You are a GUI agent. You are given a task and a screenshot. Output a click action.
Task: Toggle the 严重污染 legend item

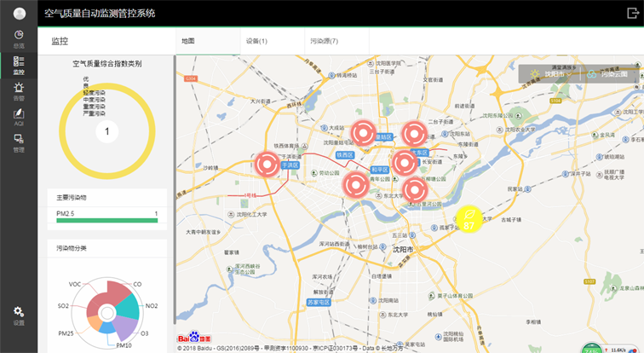[x=94, y=113]
